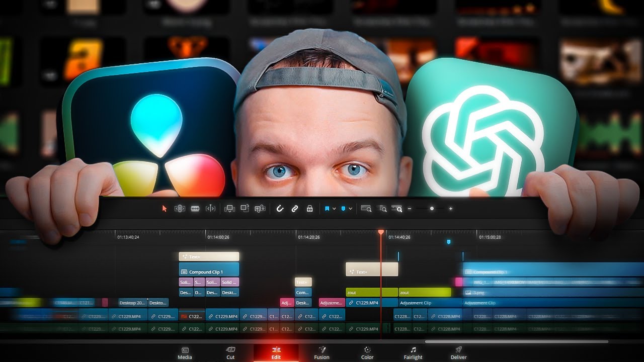Image resolution: width=644 pixels, height=362 pixels.
Task: Switch to the highlighted Edit page
Action: point(276,353)
